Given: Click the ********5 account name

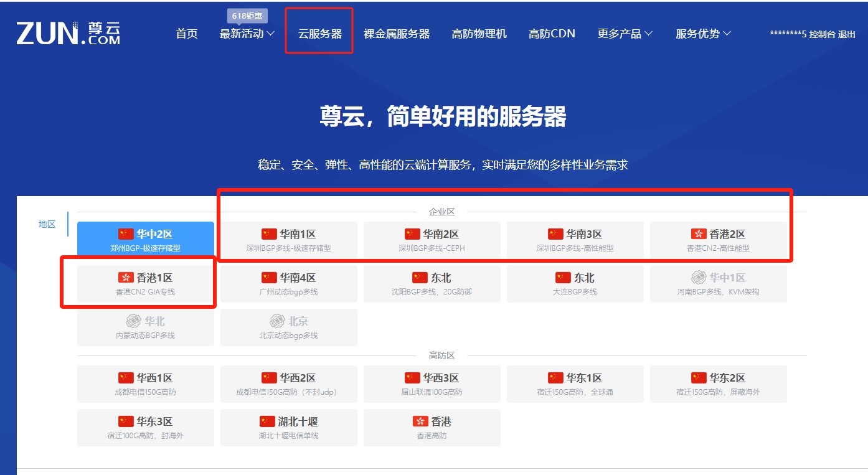Looking at the screenshot, I should (x=788, y=34).
